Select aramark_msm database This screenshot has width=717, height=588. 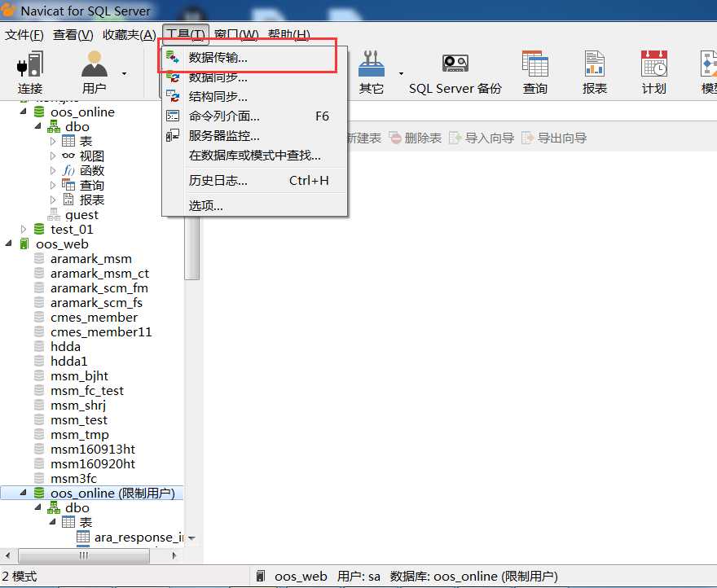click(91, 258)
